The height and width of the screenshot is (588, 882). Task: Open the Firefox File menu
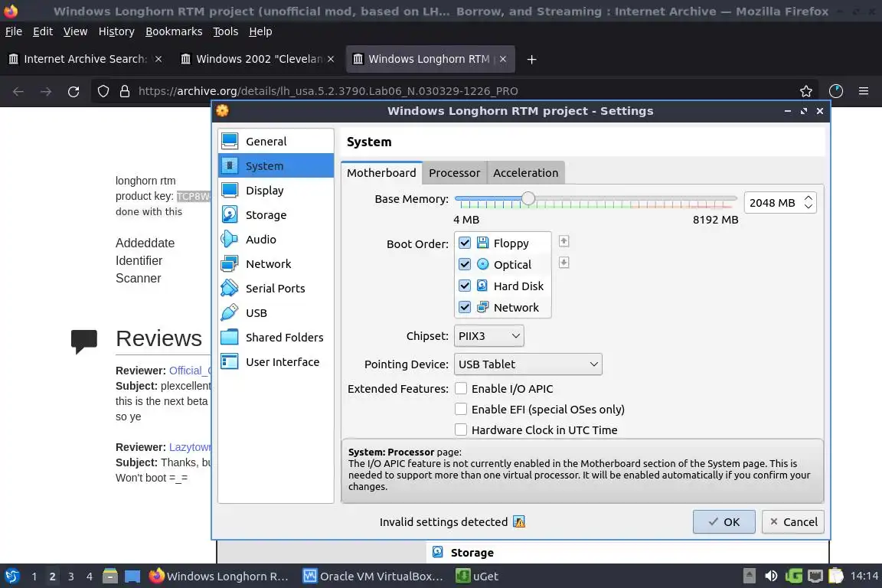(14, 31)
